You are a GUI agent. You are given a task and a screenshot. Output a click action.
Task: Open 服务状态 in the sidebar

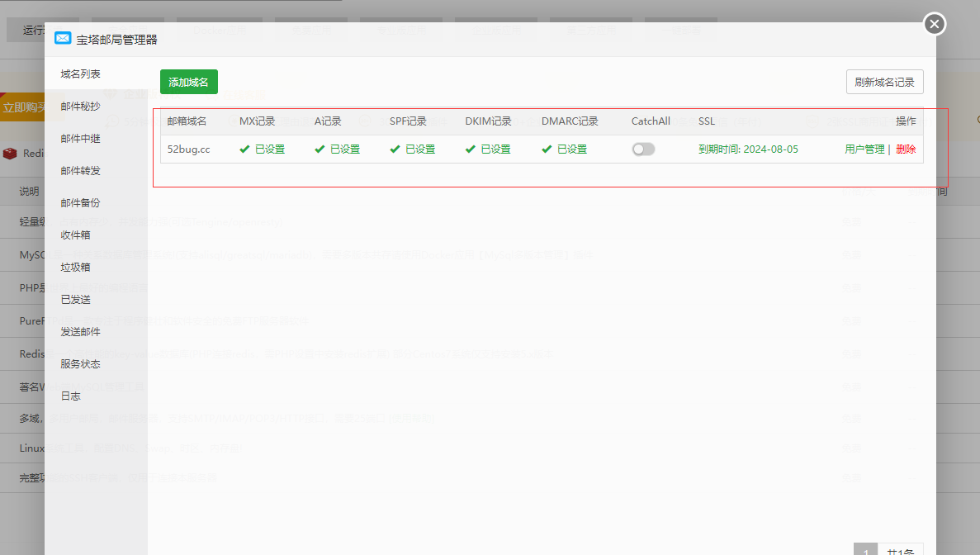[x=81, y=363]
